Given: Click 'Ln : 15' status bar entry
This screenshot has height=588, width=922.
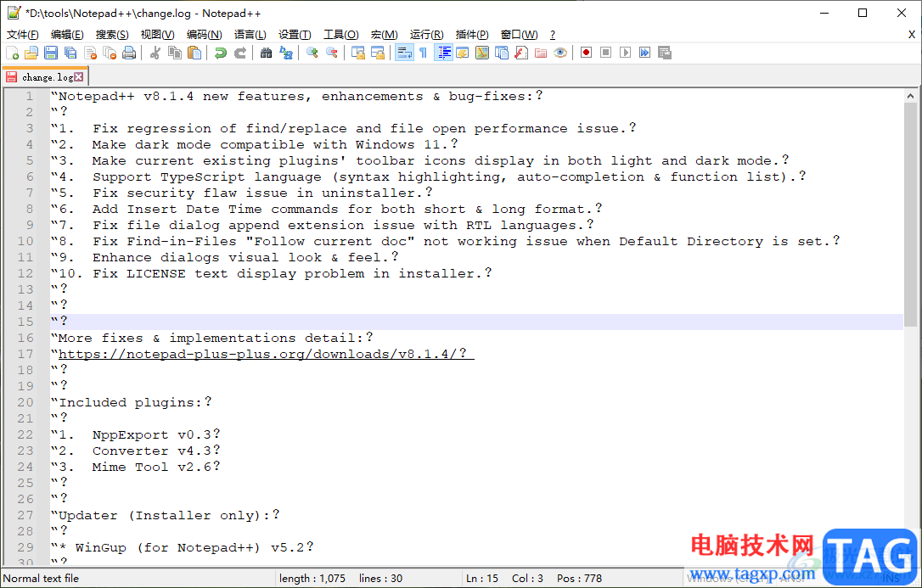Looking at the screenshot, I should point(482,579).
